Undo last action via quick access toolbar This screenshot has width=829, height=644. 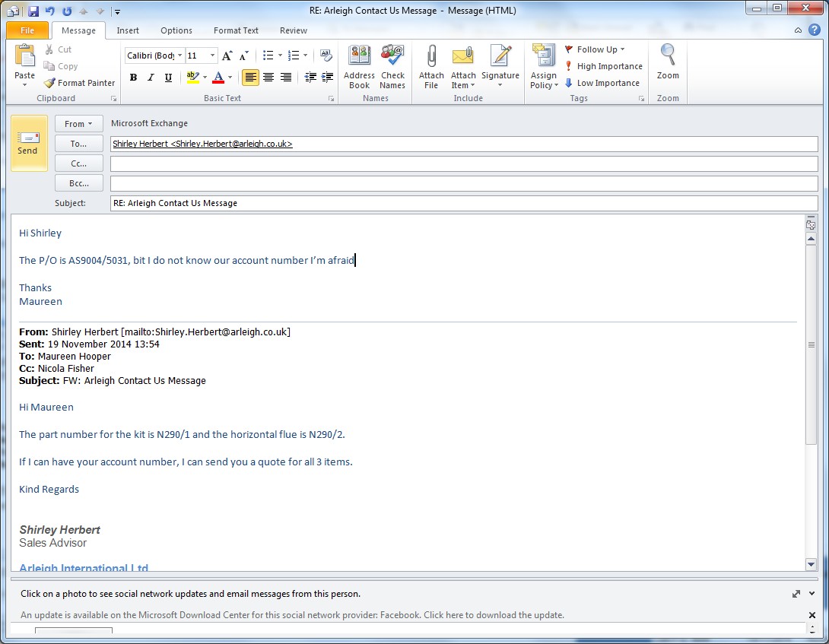[49, 11]
